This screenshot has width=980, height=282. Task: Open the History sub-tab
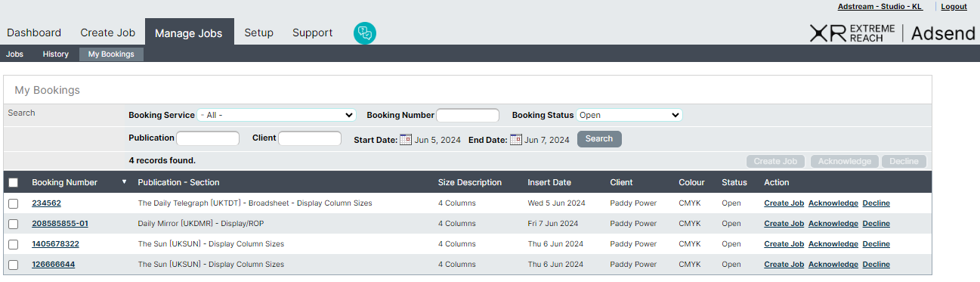[56, 54]
